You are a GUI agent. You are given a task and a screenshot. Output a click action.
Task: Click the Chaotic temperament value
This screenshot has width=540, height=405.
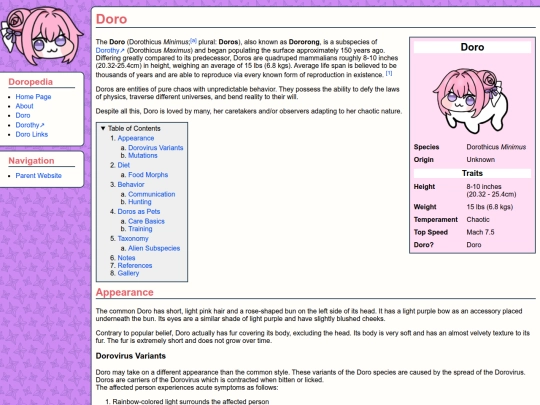coord(478,219)
